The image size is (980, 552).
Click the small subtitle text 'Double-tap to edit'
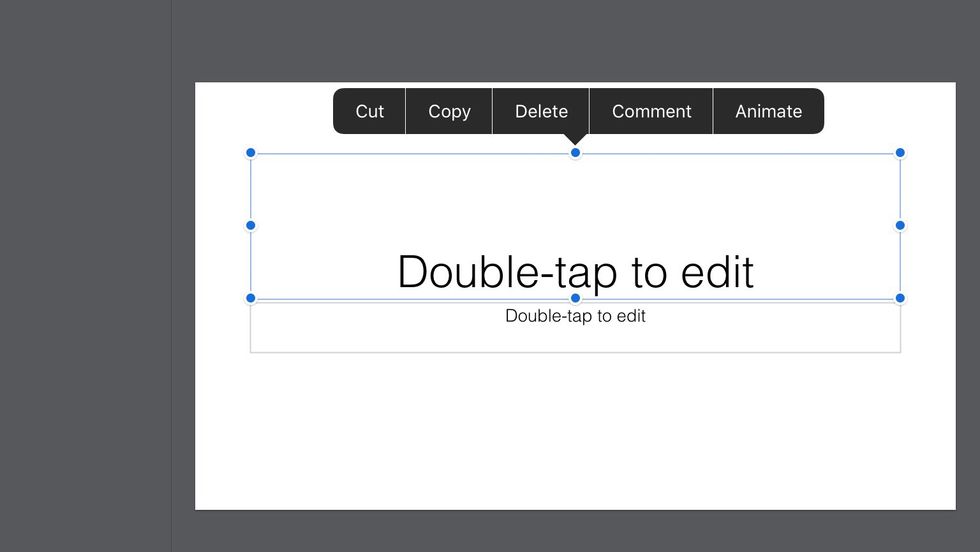(576, 316)
